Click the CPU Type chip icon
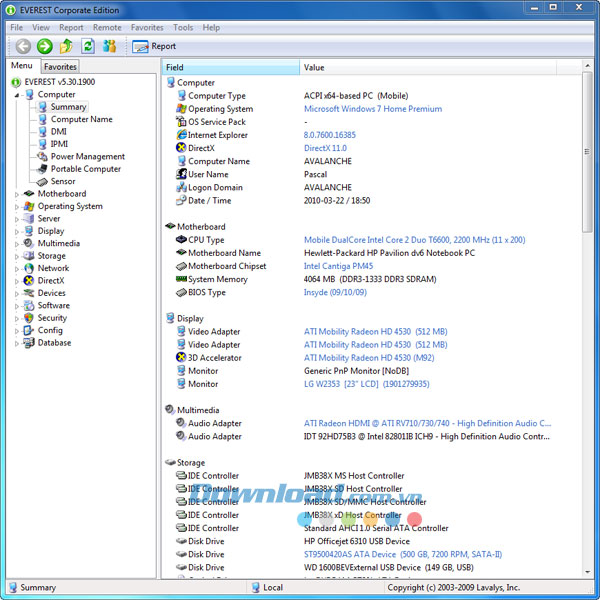The image size is (600, 600). coord(181,240)
